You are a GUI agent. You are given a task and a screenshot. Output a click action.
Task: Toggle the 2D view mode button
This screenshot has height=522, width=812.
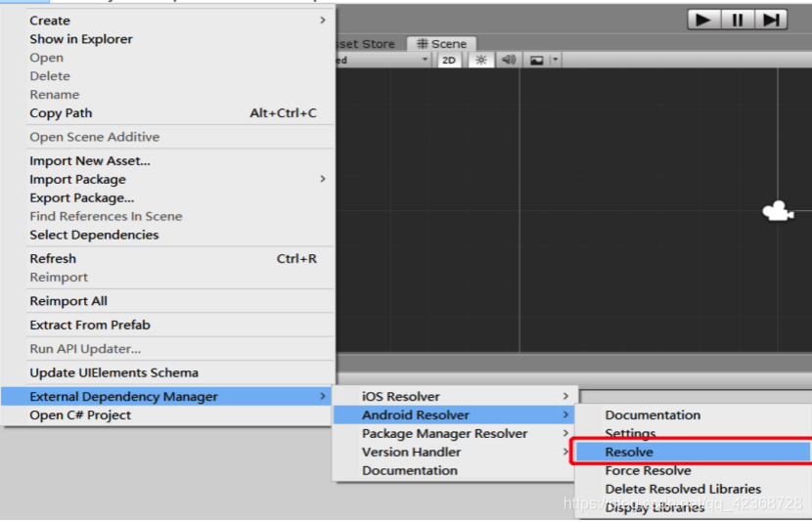pos(449,60)
